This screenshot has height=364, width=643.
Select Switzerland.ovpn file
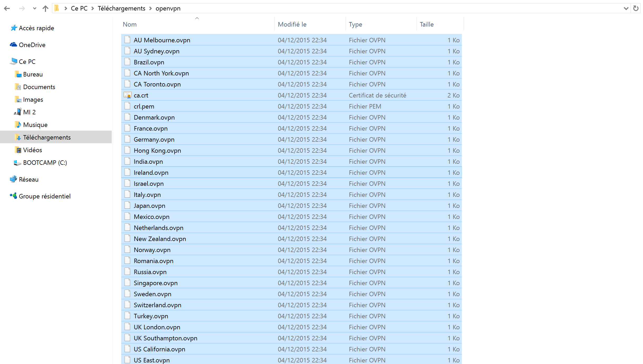click(x=291, y=305)
